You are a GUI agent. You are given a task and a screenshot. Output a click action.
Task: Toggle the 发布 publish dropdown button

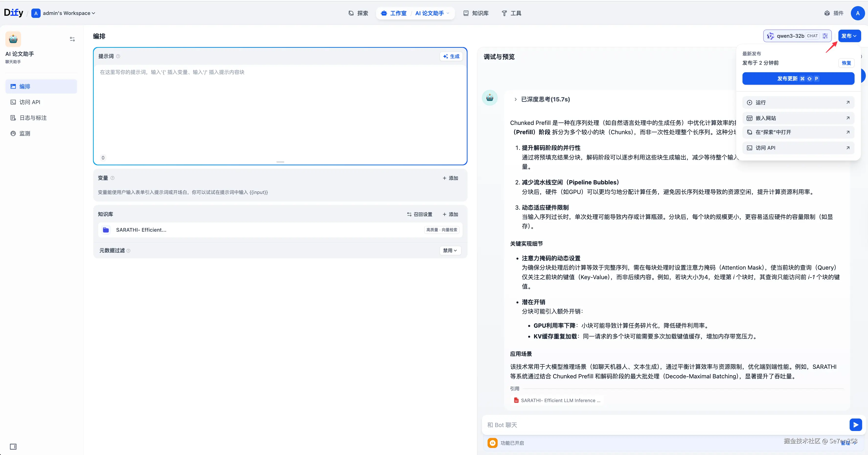click(x=849, y=36)
